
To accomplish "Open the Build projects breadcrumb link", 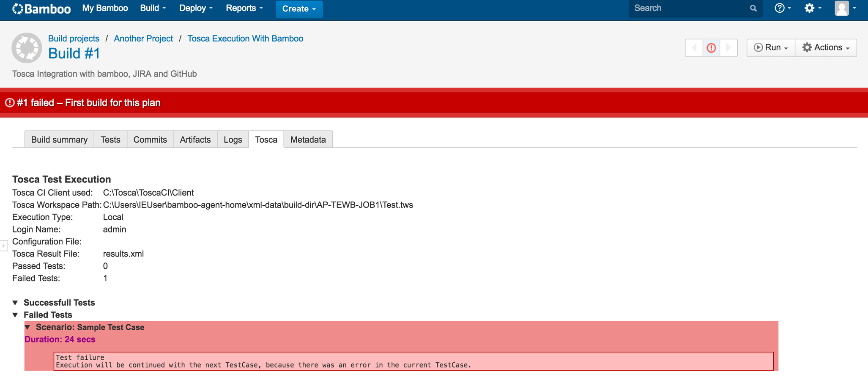I will coord(74,39).
